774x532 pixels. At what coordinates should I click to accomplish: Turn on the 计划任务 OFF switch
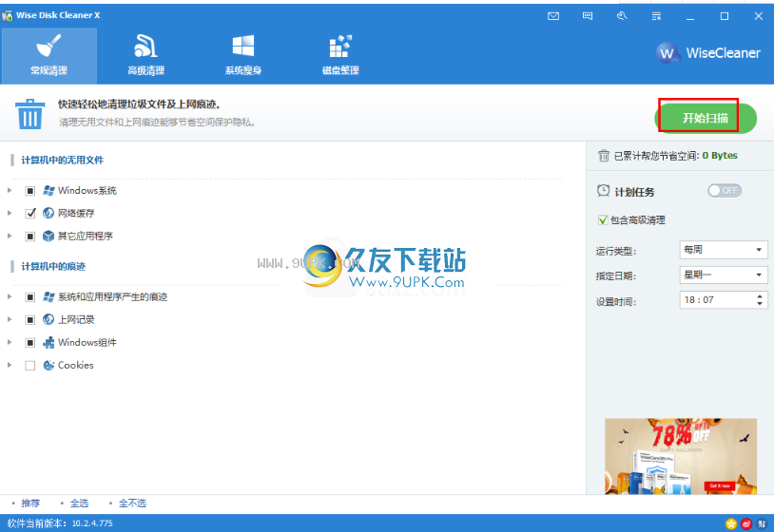click(x=725, y=191)
